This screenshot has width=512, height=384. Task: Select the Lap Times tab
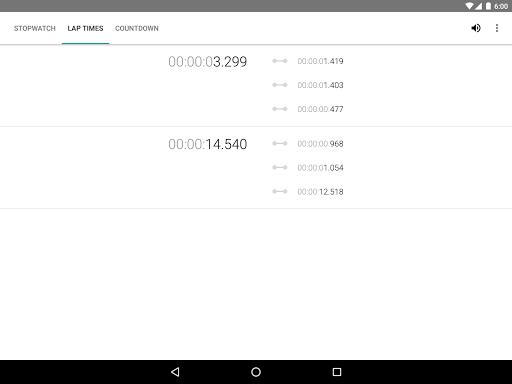(85, 28)
